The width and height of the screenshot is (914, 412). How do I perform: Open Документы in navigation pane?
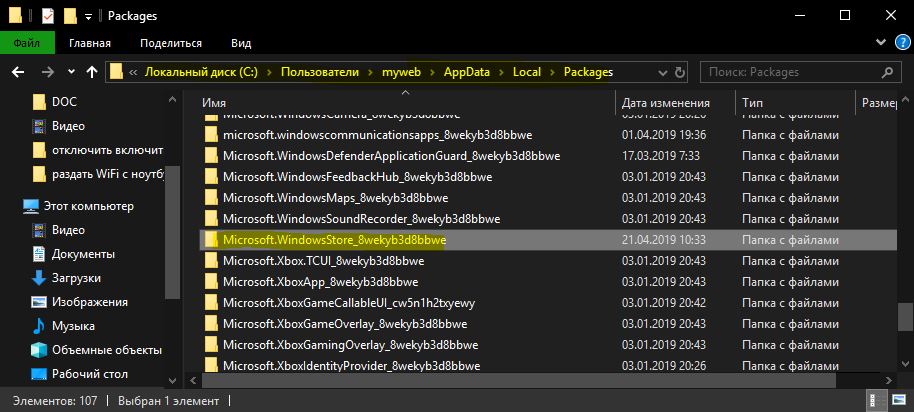click(83, 254)
